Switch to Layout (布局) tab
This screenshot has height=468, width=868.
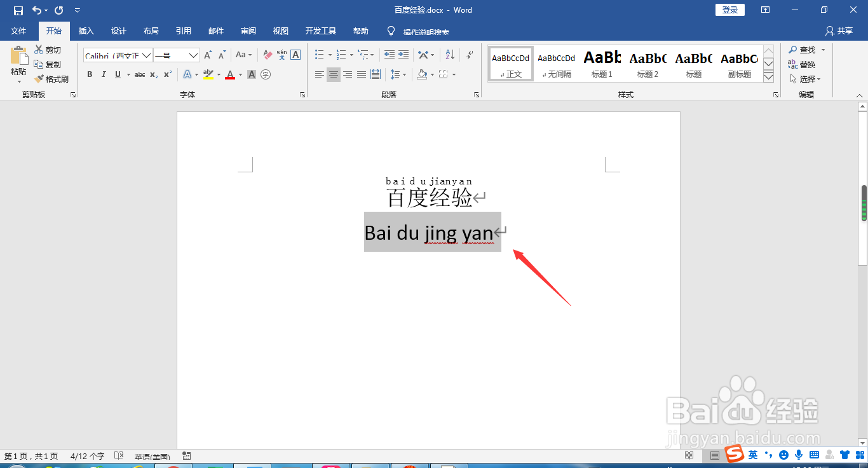151,31
